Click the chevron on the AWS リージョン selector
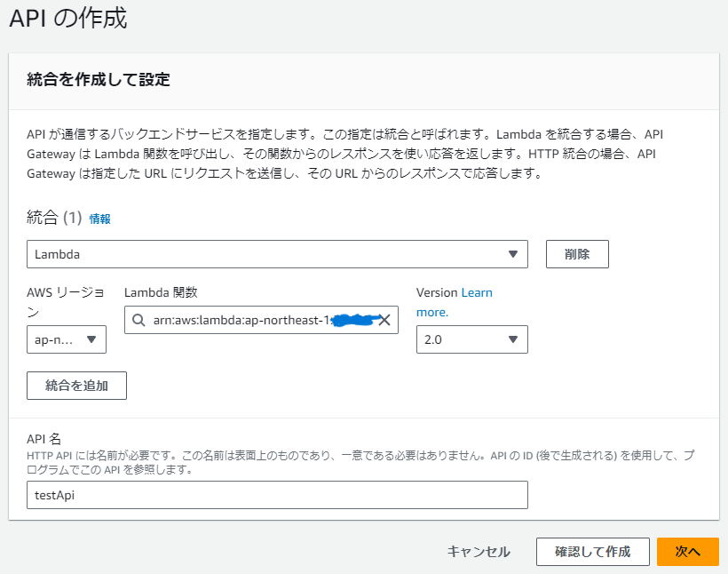 (x=91, y=339)
